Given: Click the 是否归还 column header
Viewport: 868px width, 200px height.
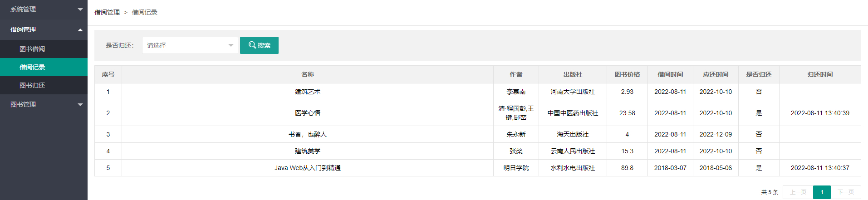Looking at the screenshot, I should click(759, 74).
